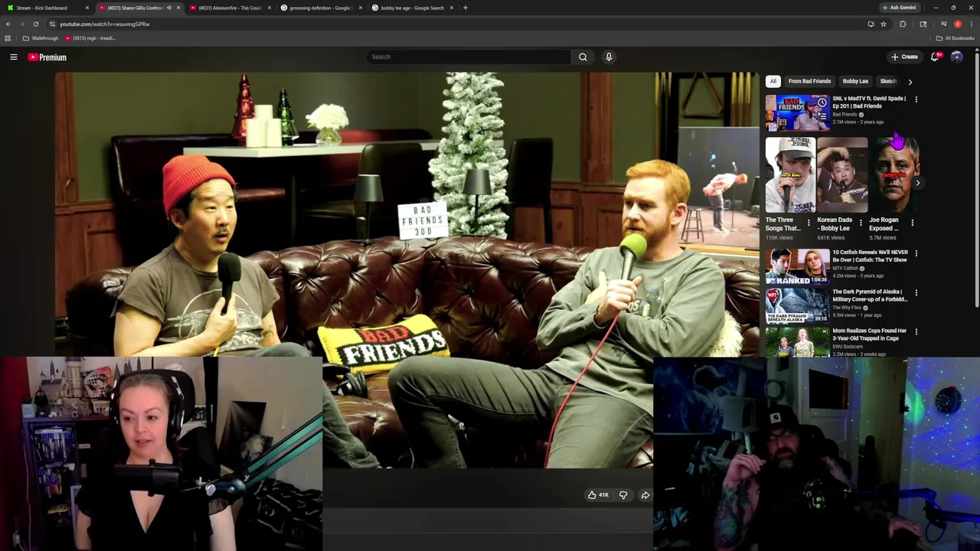Open the YouTube account avatar menu
This screenshot has width=980, height=551.
(956, 57)
